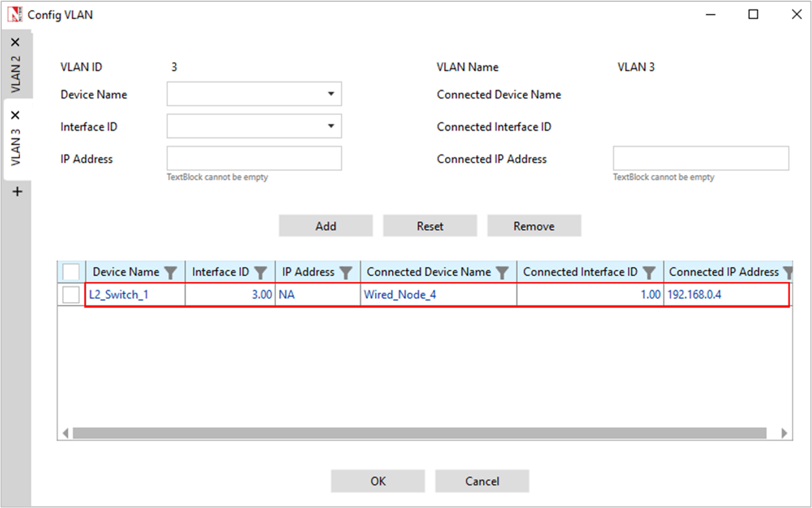Screen dimensions: 812x508
Task: Check the L2_Switch_1 row checkbox
Action: click(71, 295)
